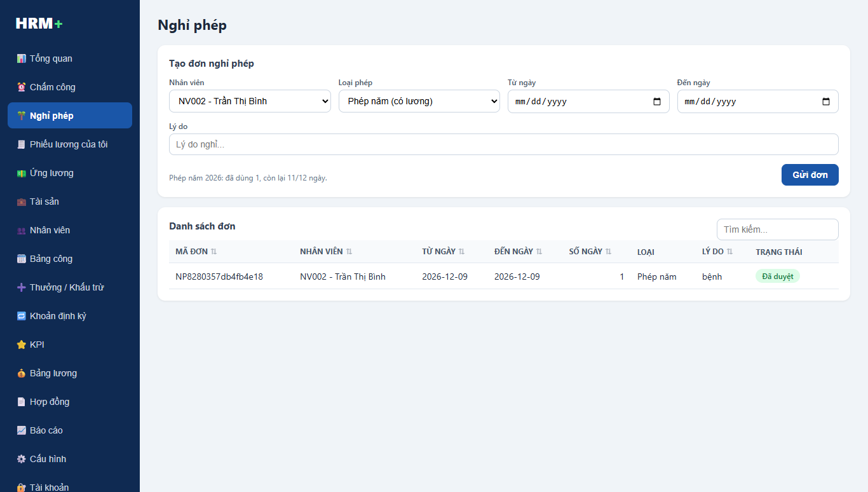Image resolution: width=868 pixels, height=492 pixels.
Task: Open calendar picker in Đến ngày field
Action: [826, 102]
